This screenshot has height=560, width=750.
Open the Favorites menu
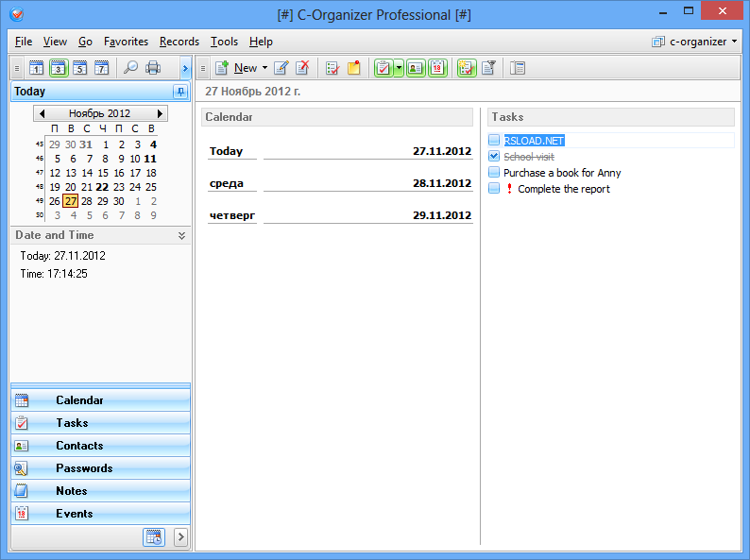[x=126, y=42]
